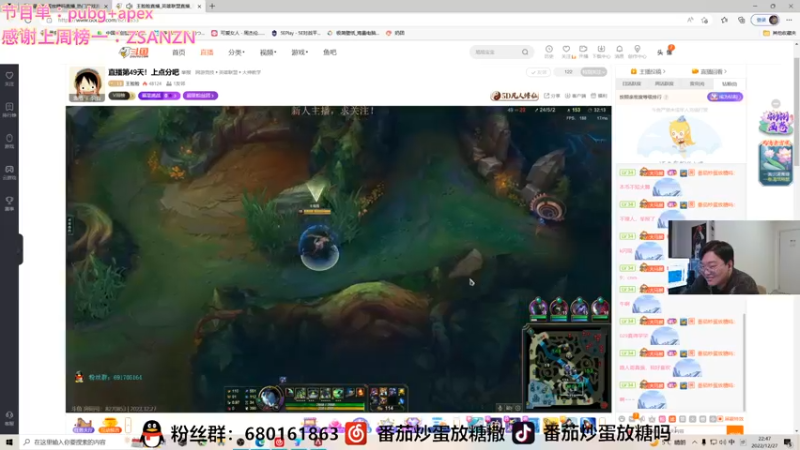Open the message bell icon
Viewport: 800px width, 450px height.
[x=619, y=51]
